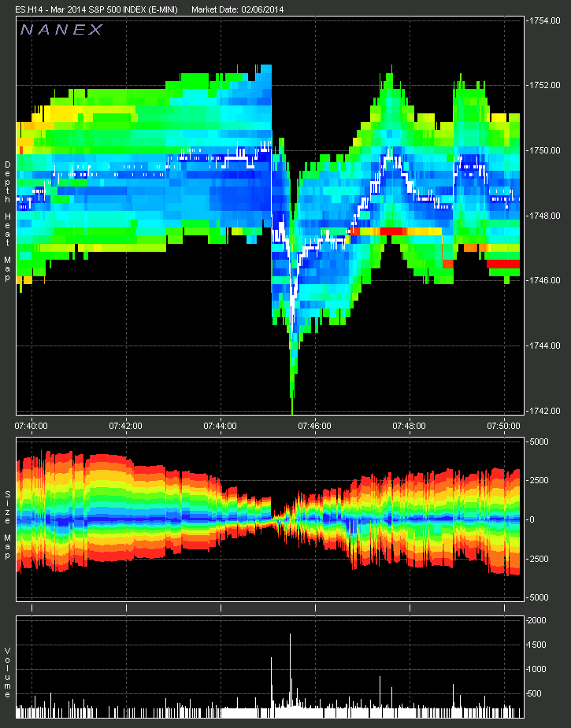Select the 07:44:00 time axis label

[220, 426]
